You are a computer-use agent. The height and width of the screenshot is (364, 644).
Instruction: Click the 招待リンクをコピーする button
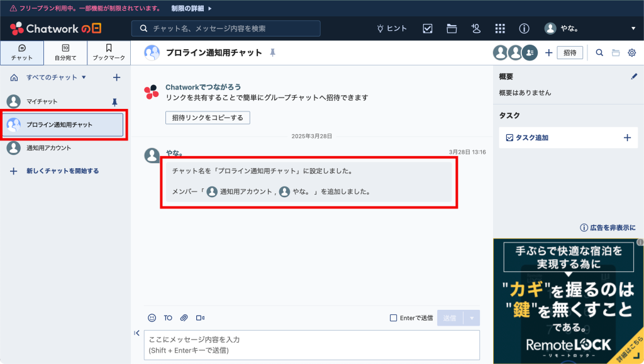coord(208,117)
